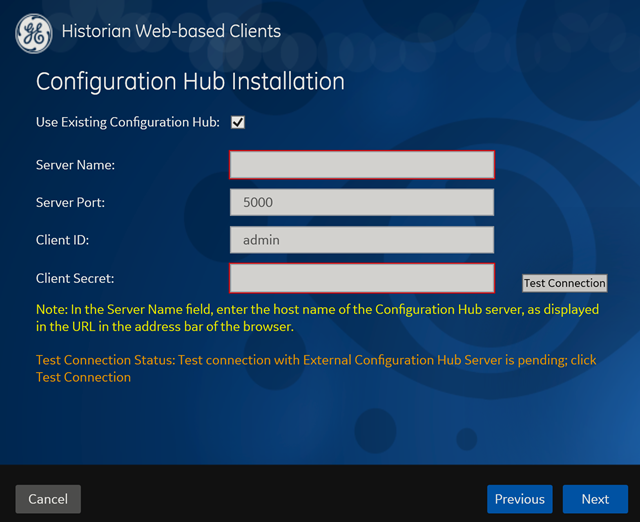The image size is (640, 522).
Task: Go back with the Previous button
Action: pos(520,499)
